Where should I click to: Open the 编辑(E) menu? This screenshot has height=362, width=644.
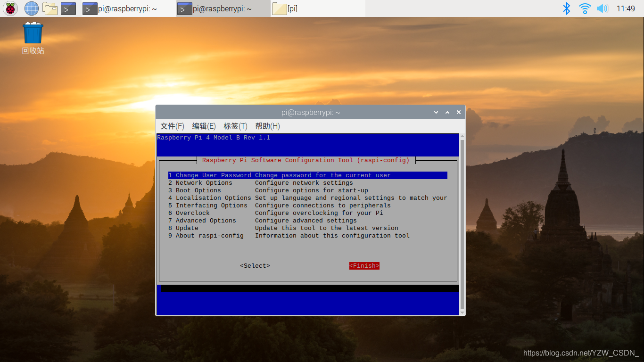(x=204, y=126)
